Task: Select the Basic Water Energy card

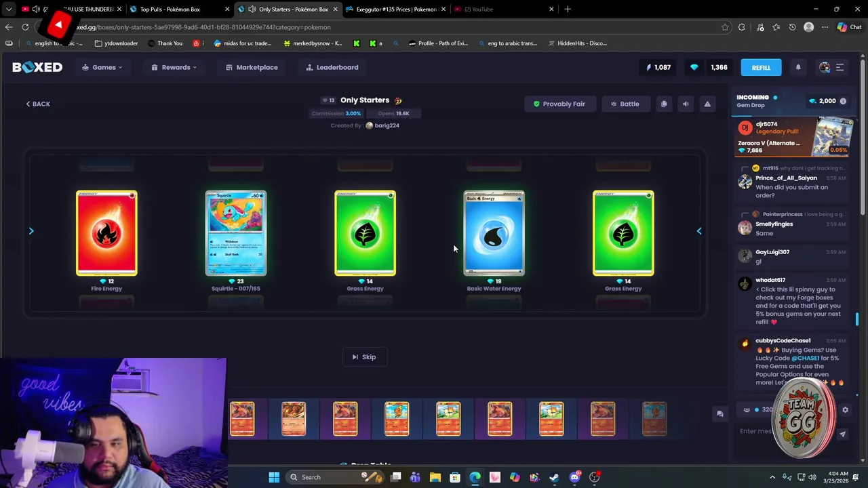Action: 494,233
